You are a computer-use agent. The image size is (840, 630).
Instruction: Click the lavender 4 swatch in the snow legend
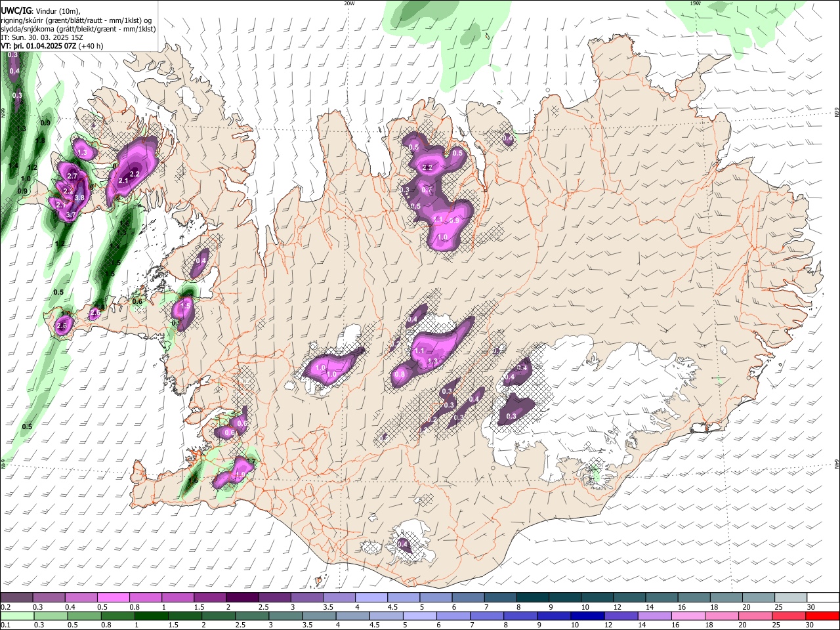coord(371,598)
